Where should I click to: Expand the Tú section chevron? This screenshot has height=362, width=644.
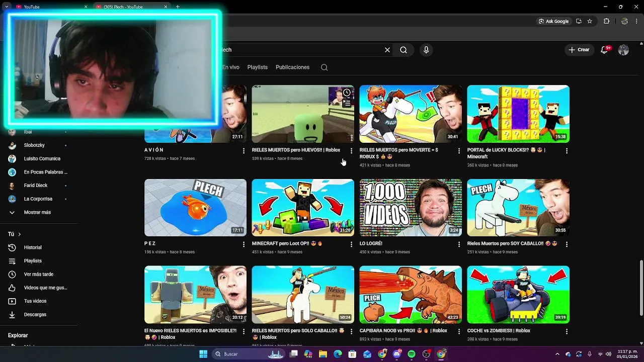click(x=20, y=234)
